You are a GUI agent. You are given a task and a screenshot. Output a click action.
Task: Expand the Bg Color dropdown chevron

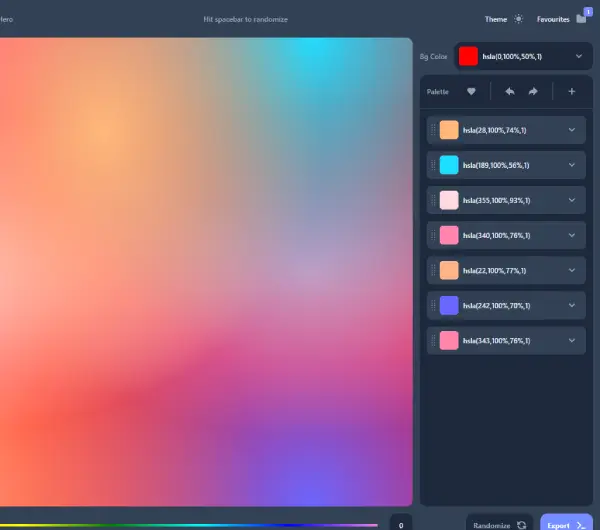click(x=579, y=57)
